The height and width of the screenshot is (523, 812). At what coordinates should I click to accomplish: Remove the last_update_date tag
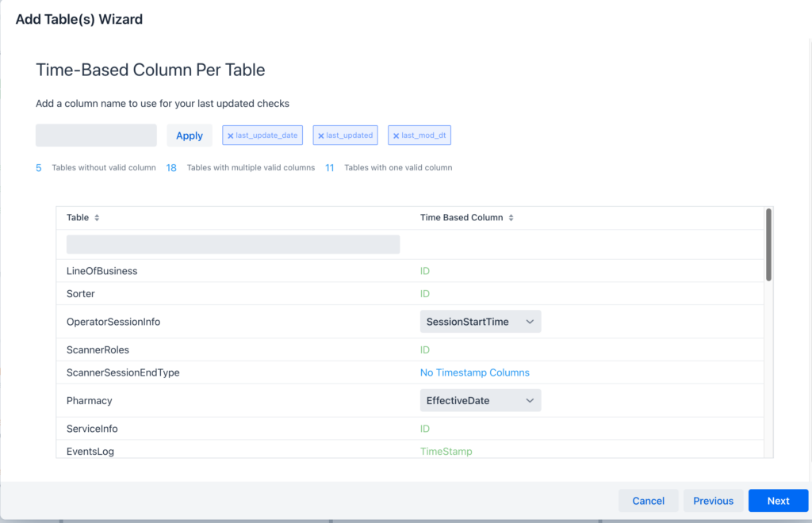click(x=231, y=136)
